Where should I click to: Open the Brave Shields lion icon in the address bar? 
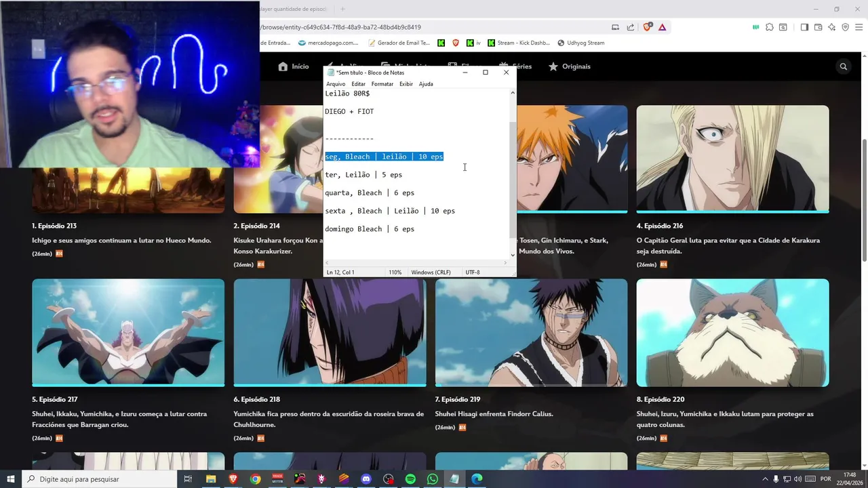(647, 27)
